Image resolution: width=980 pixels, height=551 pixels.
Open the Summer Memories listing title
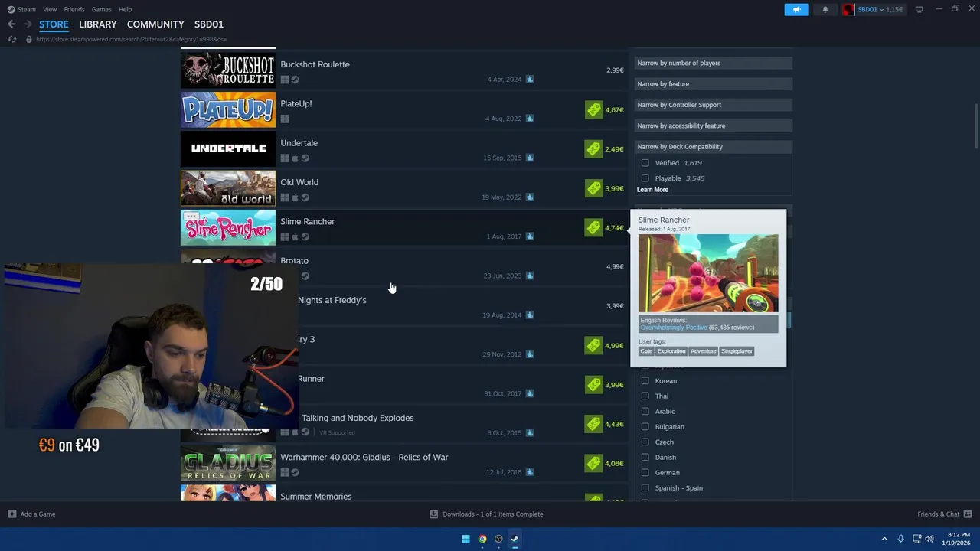316,497
